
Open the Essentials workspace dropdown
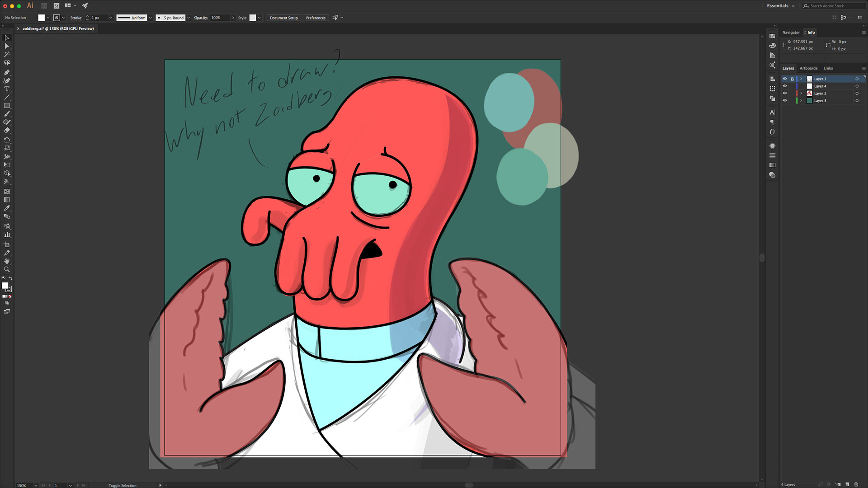[781, 6]
